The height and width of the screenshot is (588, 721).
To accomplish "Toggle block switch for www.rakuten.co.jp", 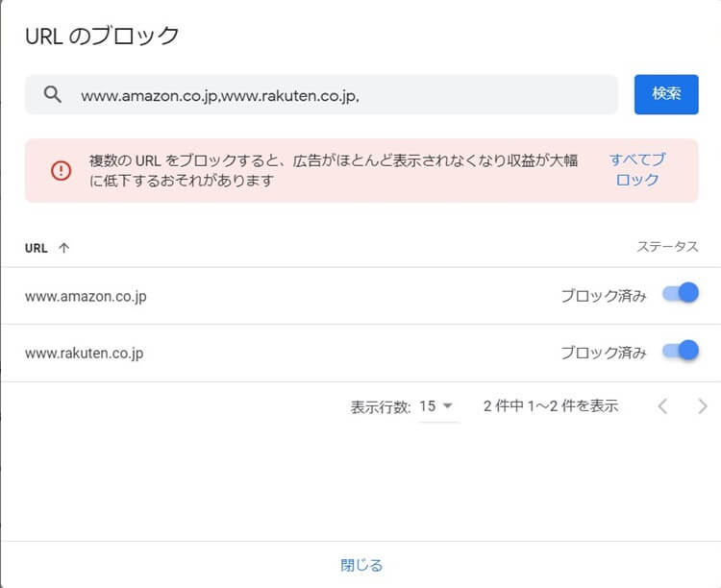I will click(x=681, y=351).
